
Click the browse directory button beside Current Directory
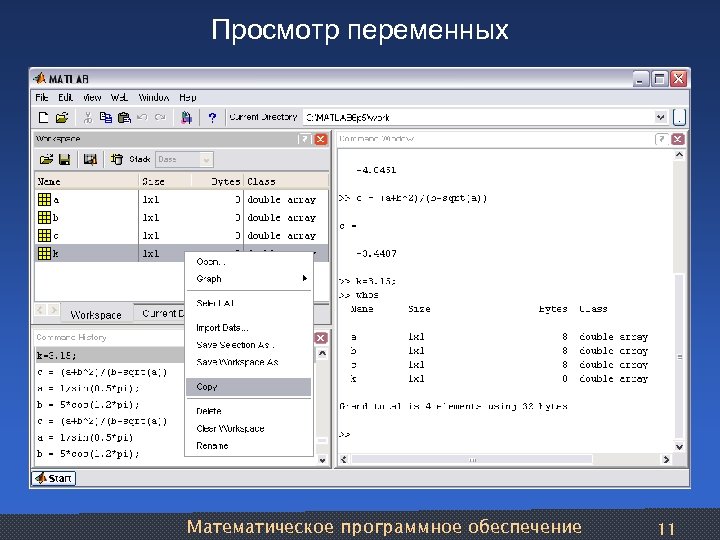pyautogui.click(x=680, y=118)
